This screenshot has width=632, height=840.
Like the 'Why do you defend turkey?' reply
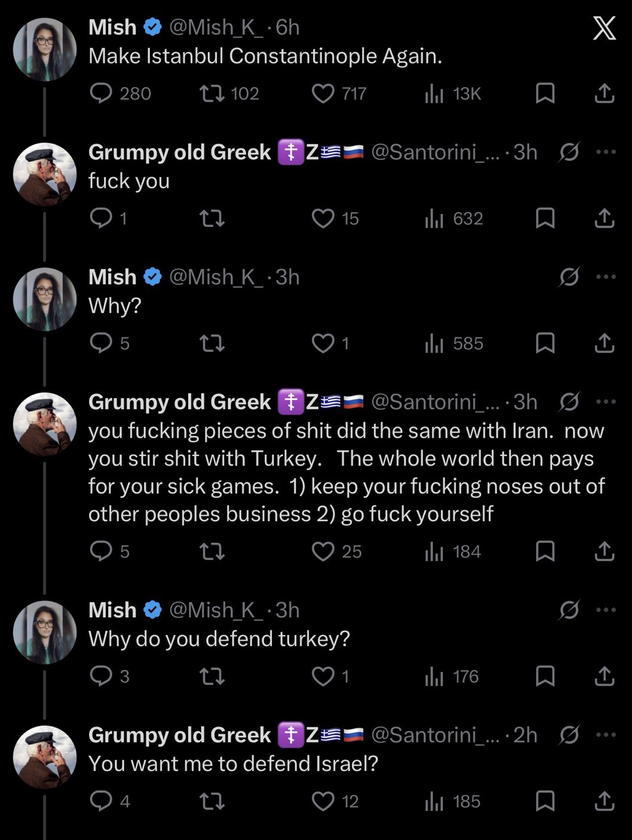pyautogui.click(x=323, y=676)
